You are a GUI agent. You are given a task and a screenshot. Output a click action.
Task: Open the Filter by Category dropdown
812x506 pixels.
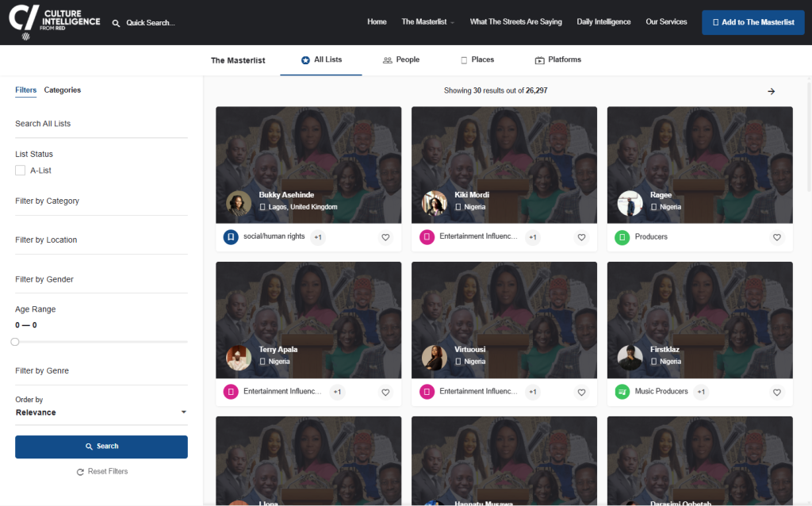(x=101, y=202)
